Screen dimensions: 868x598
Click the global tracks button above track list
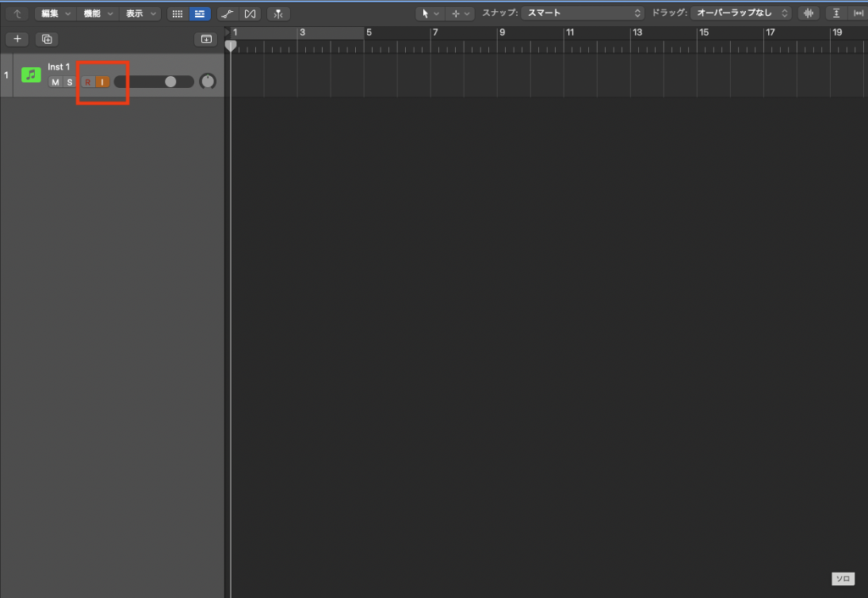coord(205,39)
